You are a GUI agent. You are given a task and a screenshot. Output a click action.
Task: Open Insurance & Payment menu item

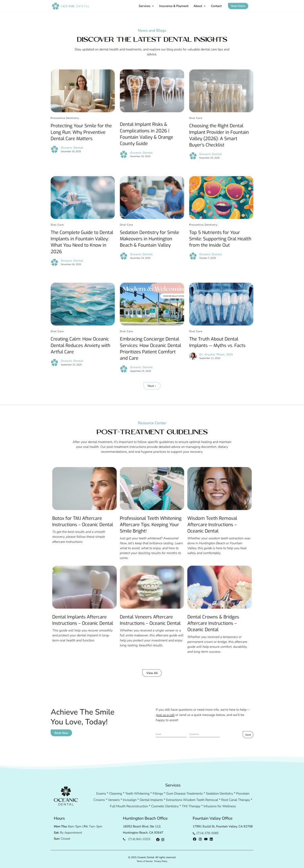click(x=174, y=6)
